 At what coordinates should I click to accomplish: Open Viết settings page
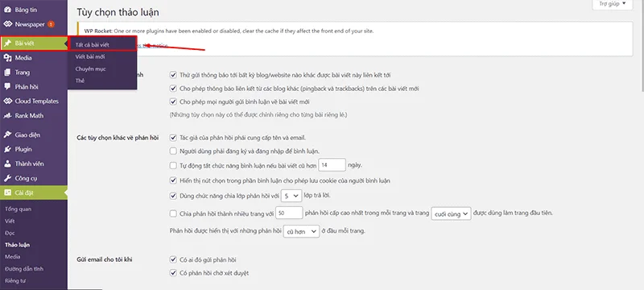point(10,221)
